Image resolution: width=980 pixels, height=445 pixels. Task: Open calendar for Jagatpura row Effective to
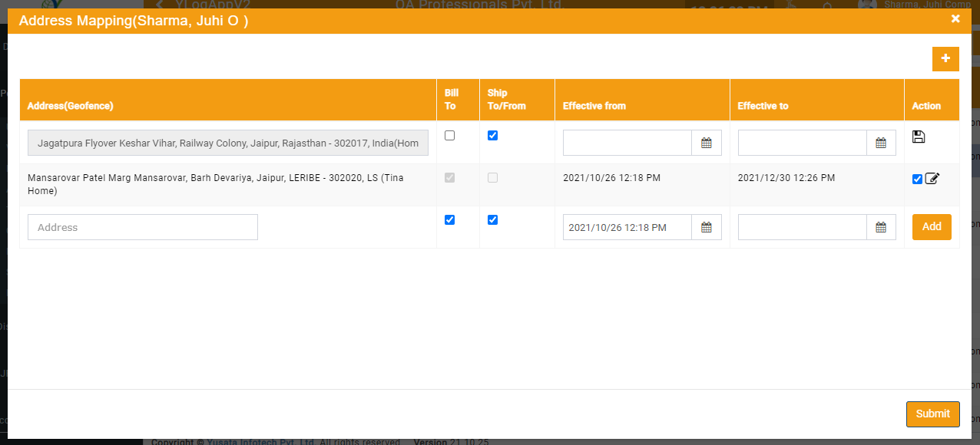tap(881, 143)
